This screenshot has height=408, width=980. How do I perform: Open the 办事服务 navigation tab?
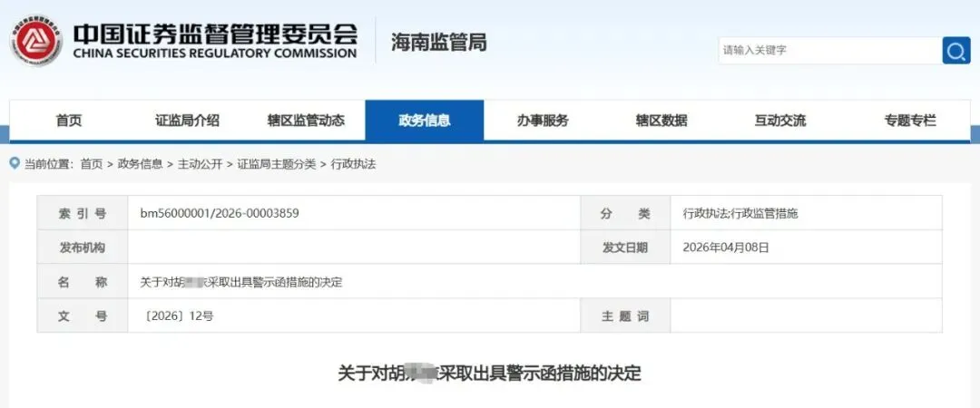[x=543, y=121]
